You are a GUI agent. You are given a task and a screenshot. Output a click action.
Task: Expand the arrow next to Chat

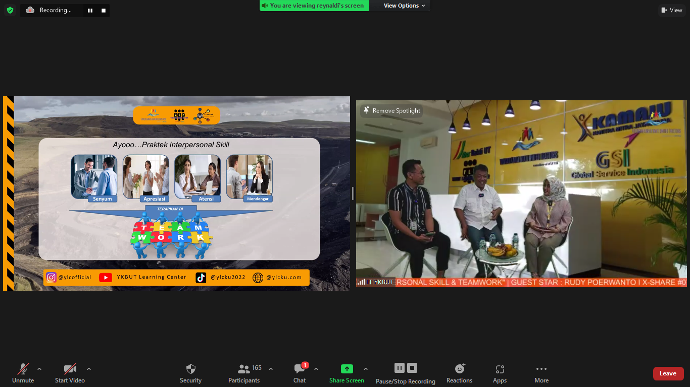point(316,369)
